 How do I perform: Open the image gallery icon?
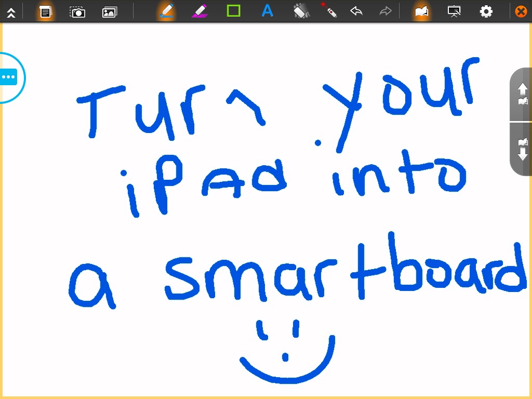pyautogui.click(x=110, y=12)
